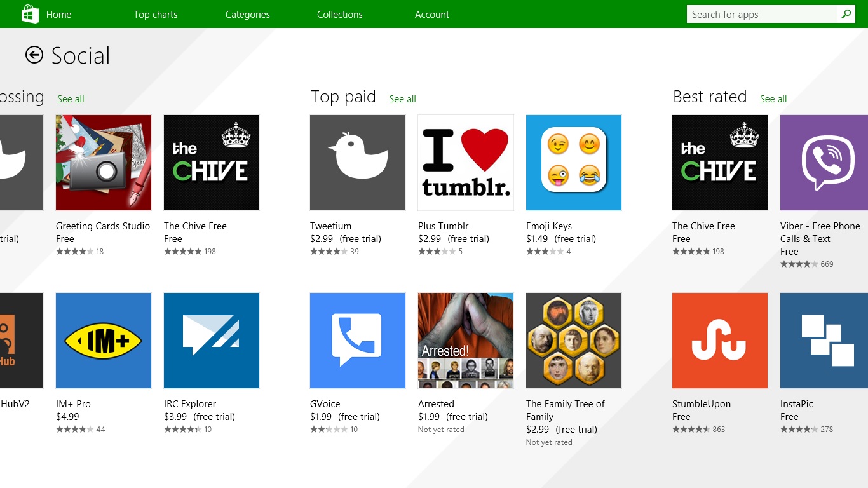Click the Social page title

(x=81, y=56)
